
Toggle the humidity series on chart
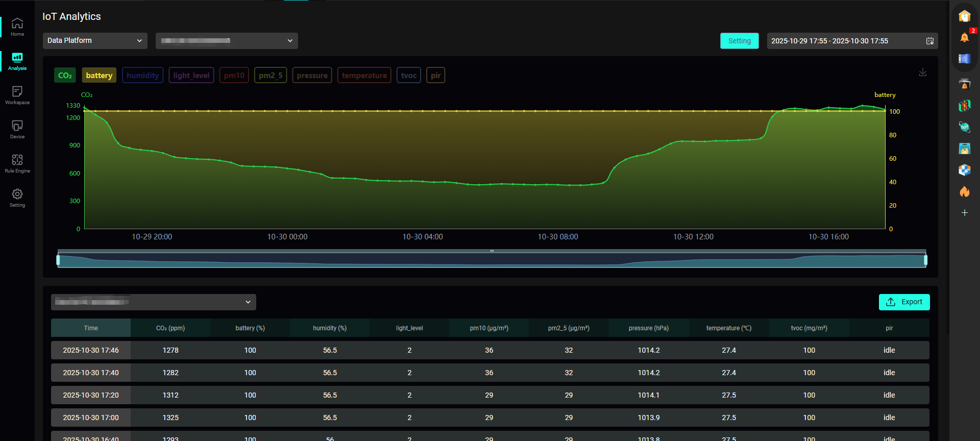pos(142,76)
